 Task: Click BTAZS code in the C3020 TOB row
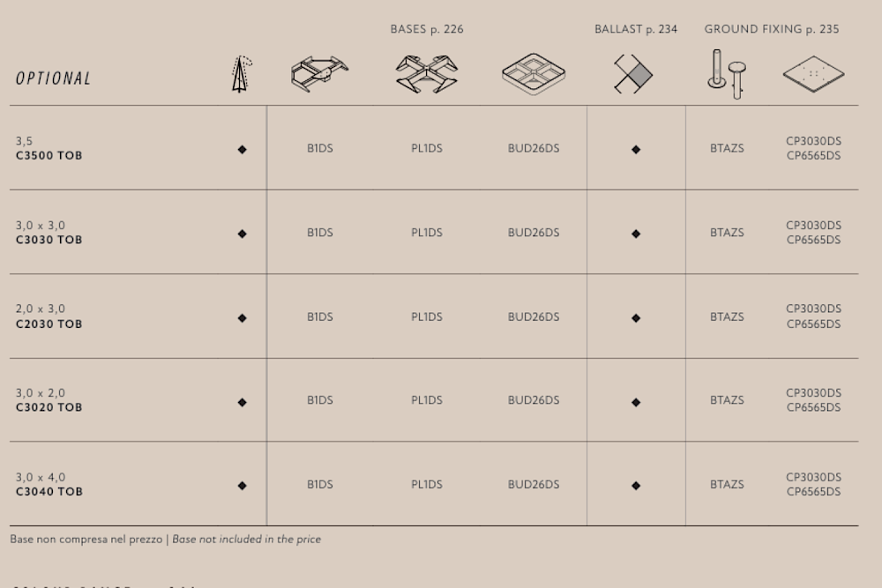click(727, 400)
